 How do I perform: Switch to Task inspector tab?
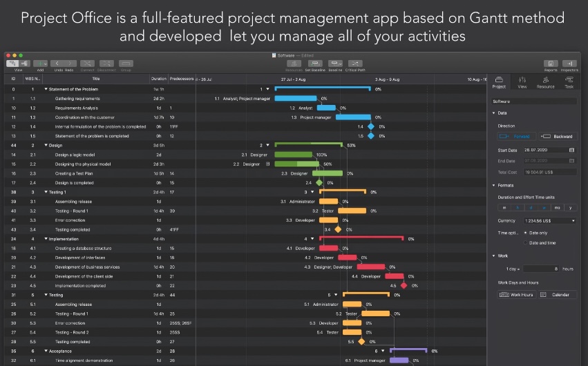pos(569,82)
